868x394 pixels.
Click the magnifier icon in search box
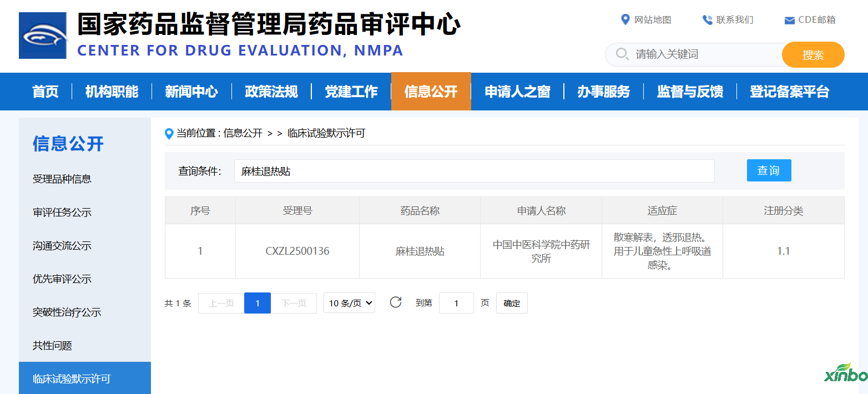(622, 54)
